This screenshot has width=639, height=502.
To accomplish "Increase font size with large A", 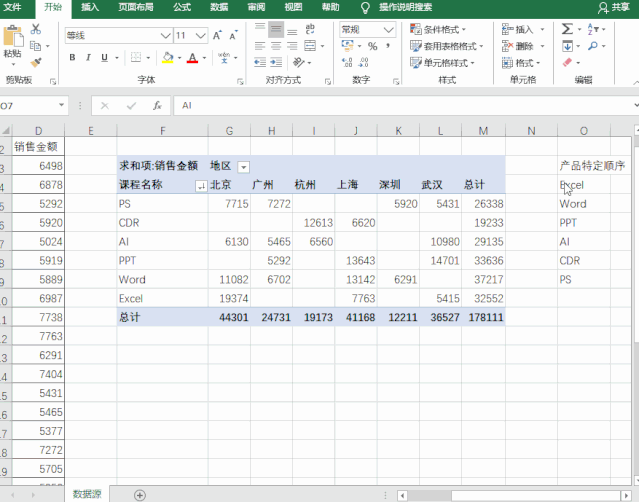I will point(217,35).
